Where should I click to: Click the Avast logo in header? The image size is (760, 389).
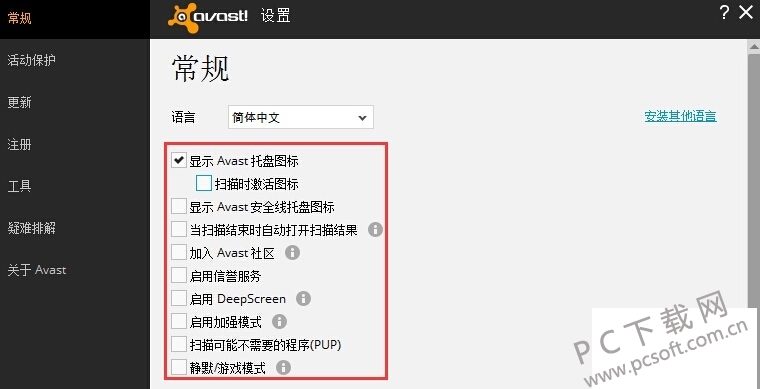click(208, 18)
